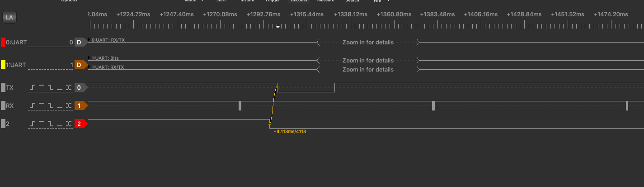Click 'Zoom in for details' on 1:UART RX/TX row
The height and width of the screenshot is (187, 644).
(x=368, y=70)
